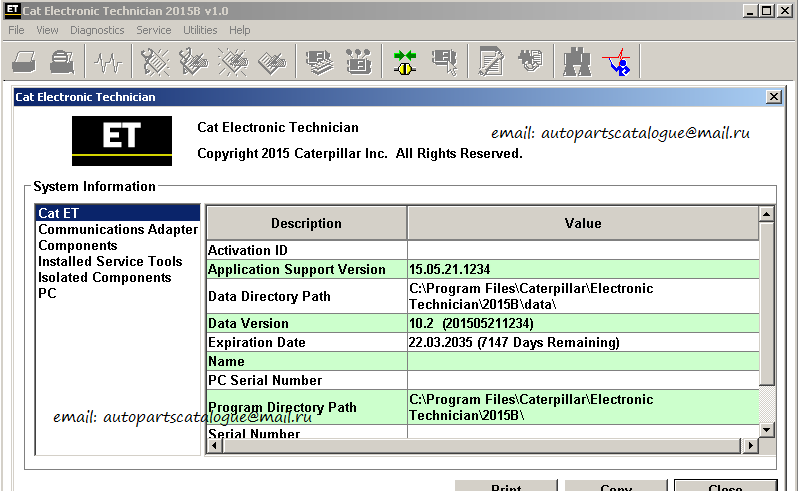Select Communications Adapter in the list
This screenshot has width=798, height=491.
(118, 229)
